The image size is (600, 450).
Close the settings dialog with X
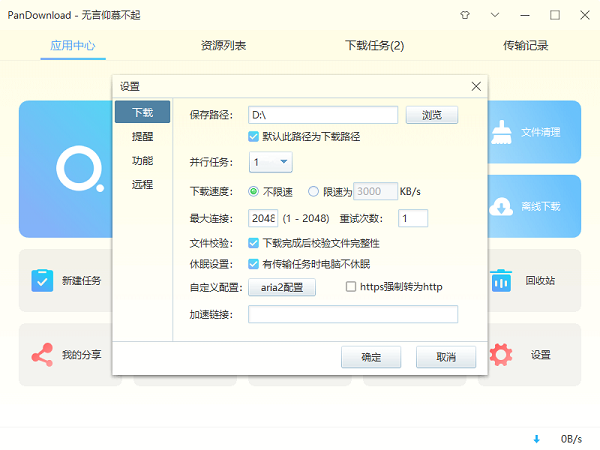(476, 86)
